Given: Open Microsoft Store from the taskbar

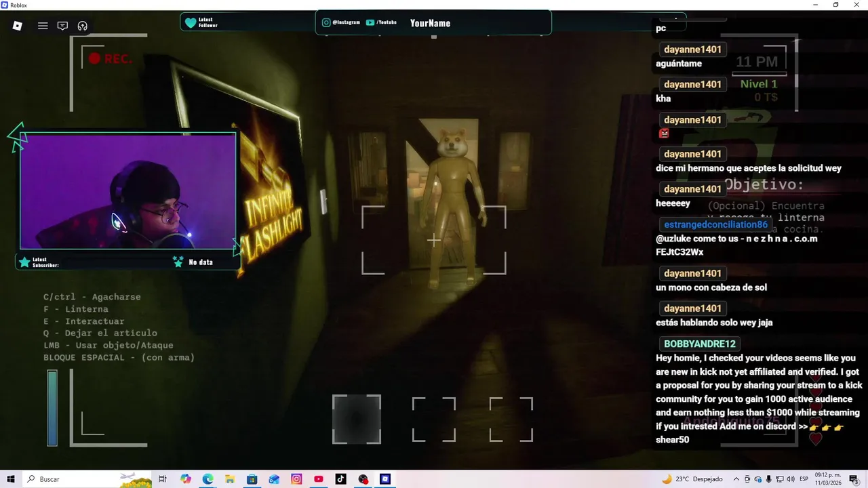Looking at the screenshot, I should coord(252,479).
